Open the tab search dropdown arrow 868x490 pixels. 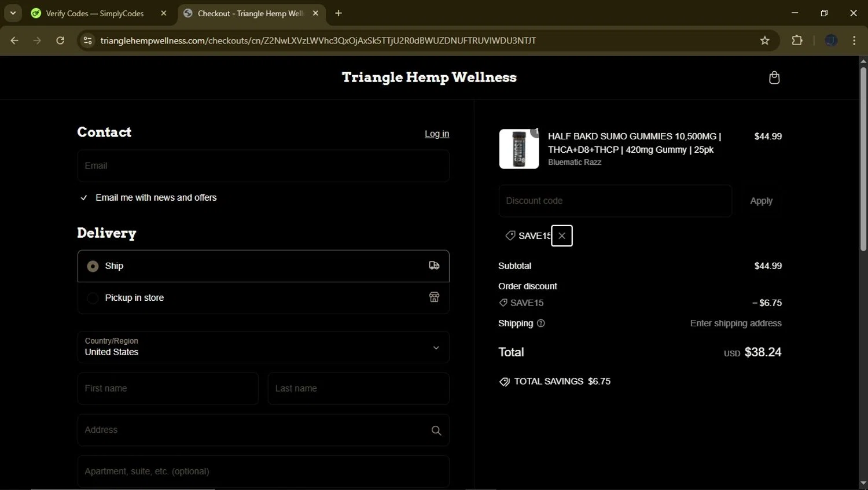click(13, 13)
